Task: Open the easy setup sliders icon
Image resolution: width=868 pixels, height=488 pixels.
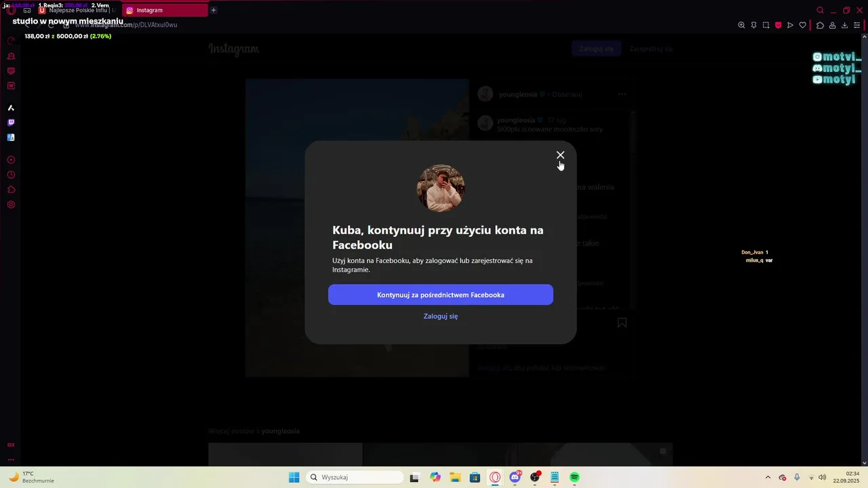Action: pos(856,25)
